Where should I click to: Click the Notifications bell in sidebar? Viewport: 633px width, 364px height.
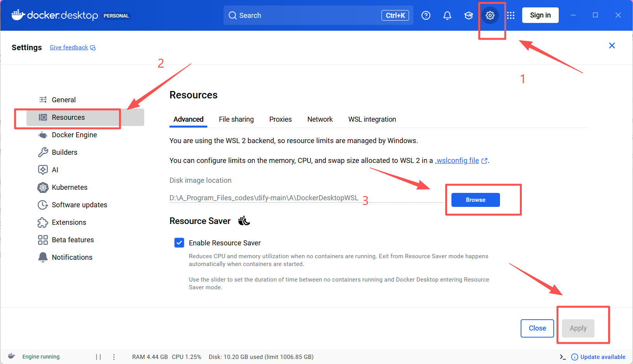(43, 257)
